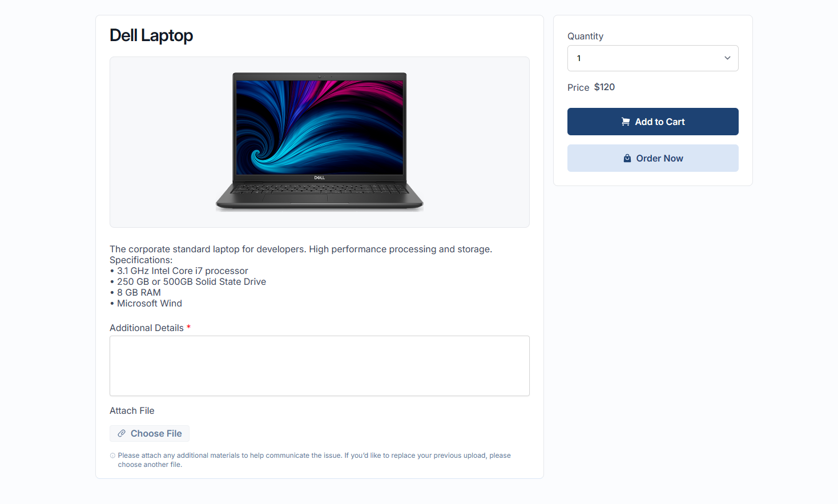The width and height of the screenshot is (838, 504).
Task: Add the Dell Laptop to cart
Action: pyautogui.click(x=653, y=122)
